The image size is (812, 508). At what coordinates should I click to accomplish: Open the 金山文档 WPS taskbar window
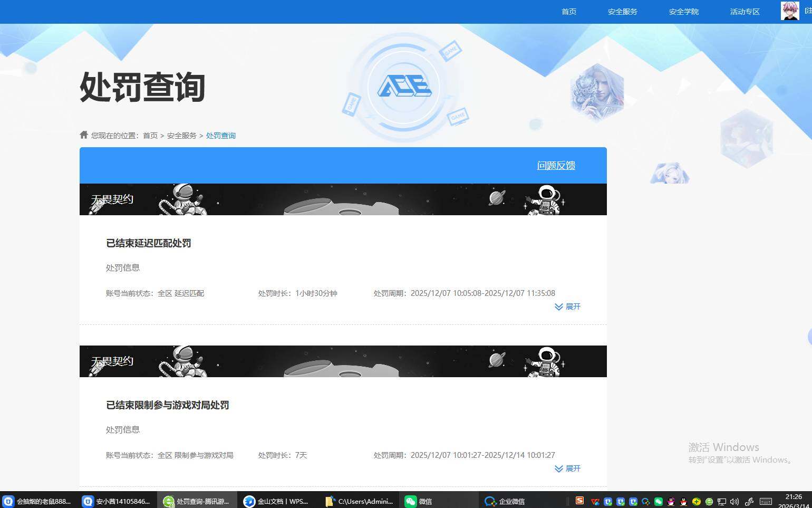[276, 501]
